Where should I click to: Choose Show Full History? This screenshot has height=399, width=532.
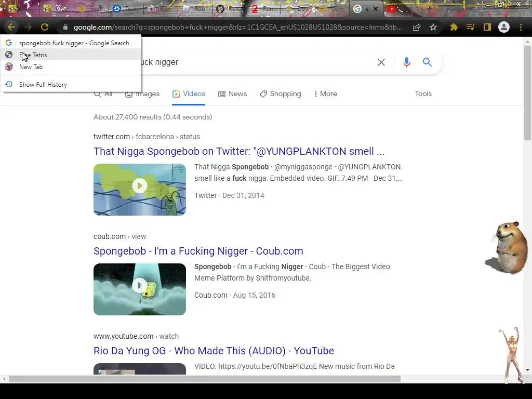coord(71,85)
